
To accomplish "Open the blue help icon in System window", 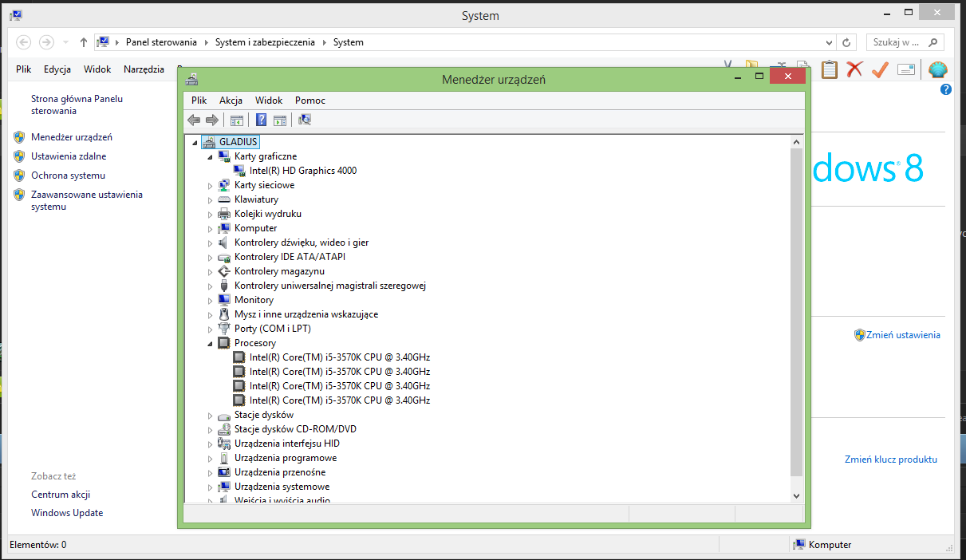I will tap(946, 89).
